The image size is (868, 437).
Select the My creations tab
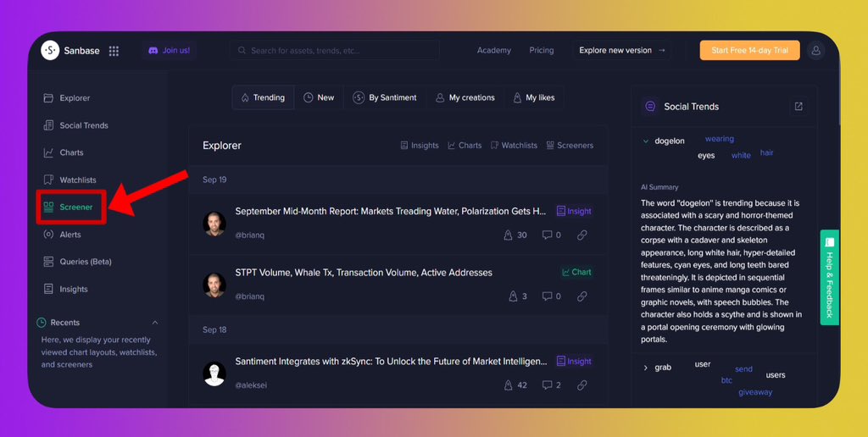pos(465,97)
